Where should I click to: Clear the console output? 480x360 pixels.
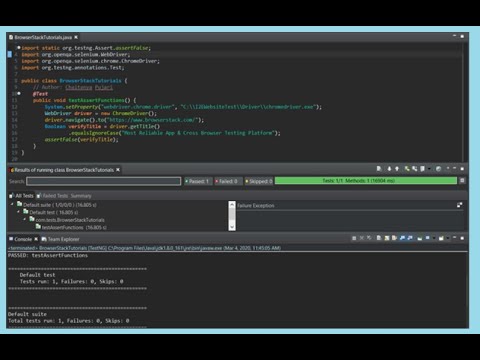click(x=379, y=238)
